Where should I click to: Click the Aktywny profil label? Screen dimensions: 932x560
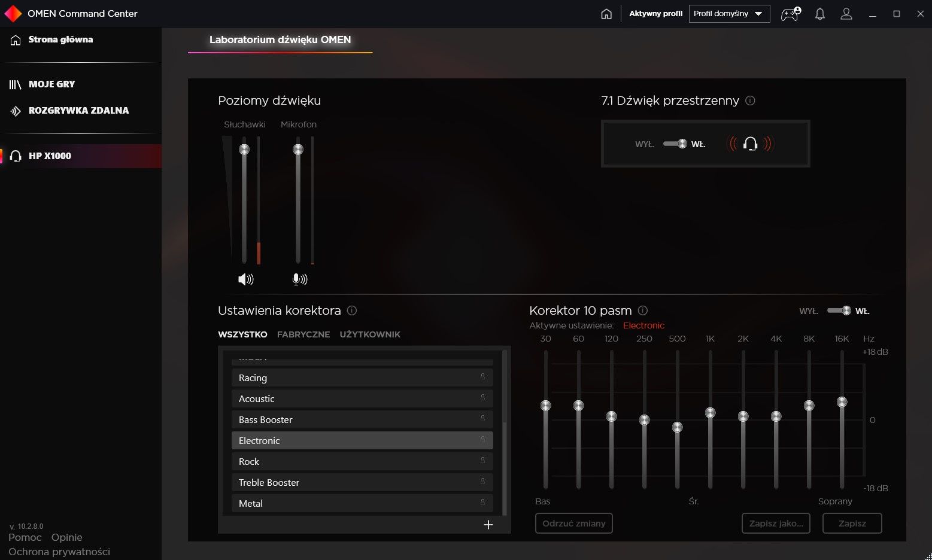tap(656, 14)
